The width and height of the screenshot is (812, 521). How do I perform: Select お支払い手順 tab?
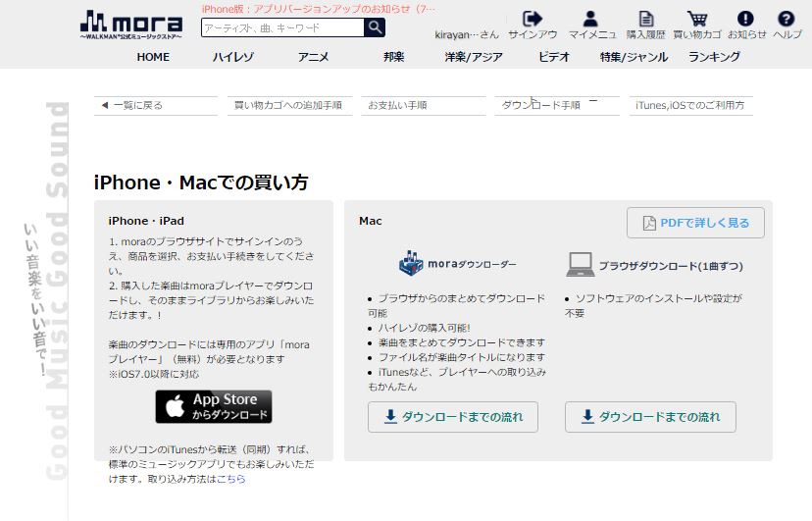[423, 105]
